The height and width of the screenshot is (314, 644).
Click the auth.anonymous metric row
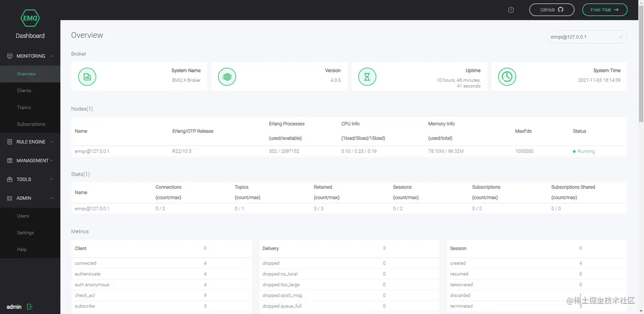[x=161, y=285]
